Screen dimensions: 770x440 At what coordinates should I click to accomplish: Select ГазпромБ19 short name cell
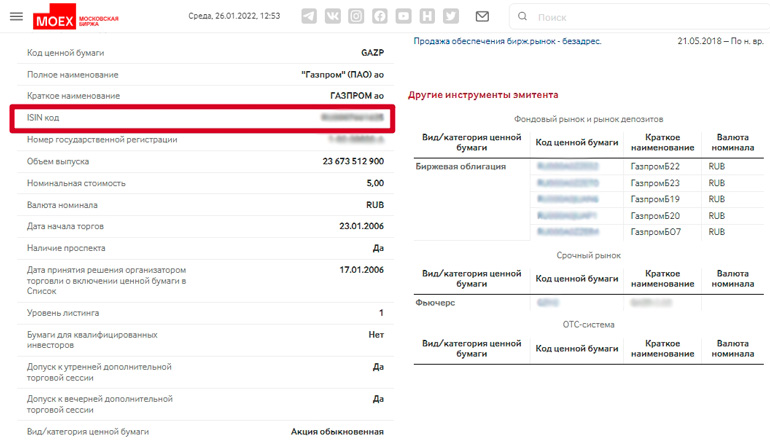click(655, 199)
